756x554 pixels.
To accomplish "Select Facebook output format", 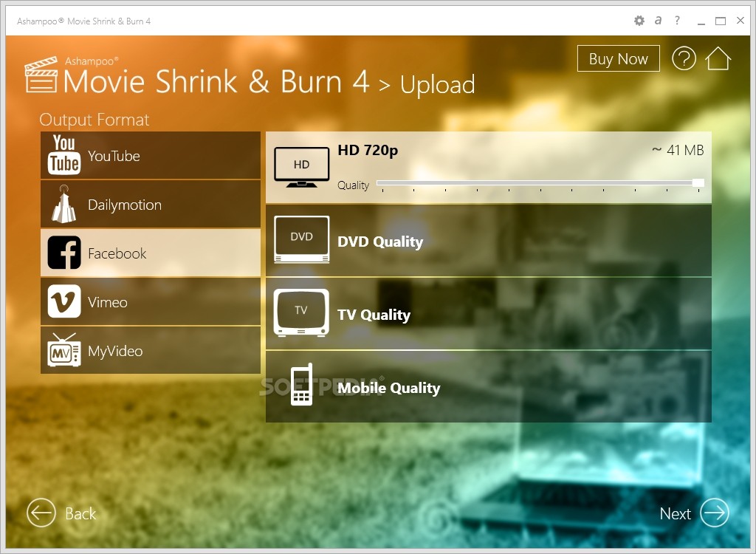I will 151,253.
